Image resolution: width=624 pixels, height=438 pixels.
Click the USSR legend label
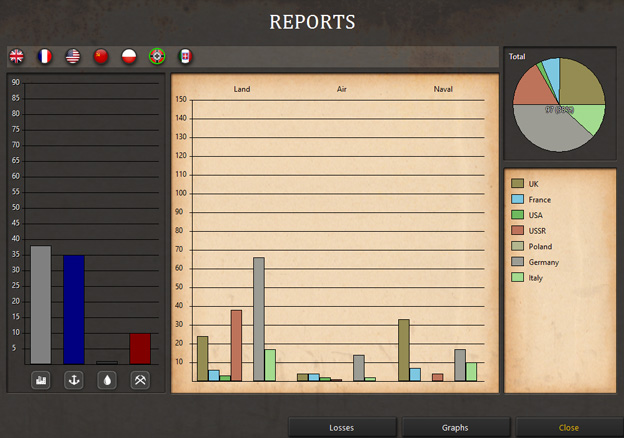coord(537,231)
